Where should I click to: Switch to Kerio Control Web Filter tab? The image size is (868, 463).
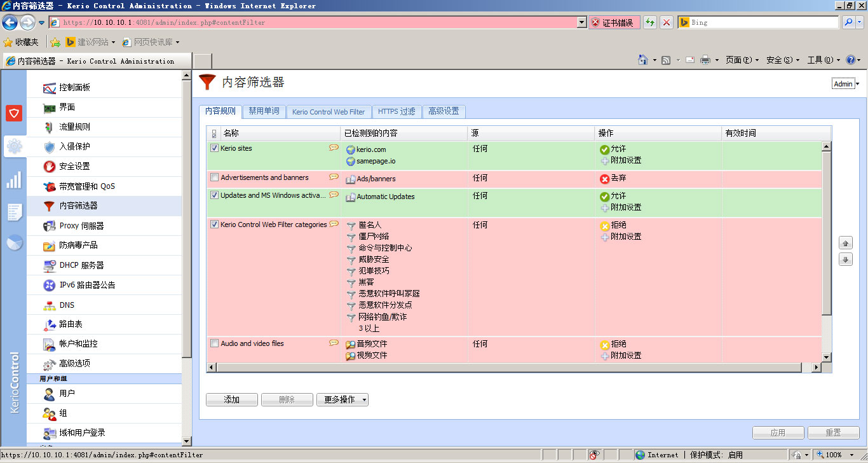(329, 111)
